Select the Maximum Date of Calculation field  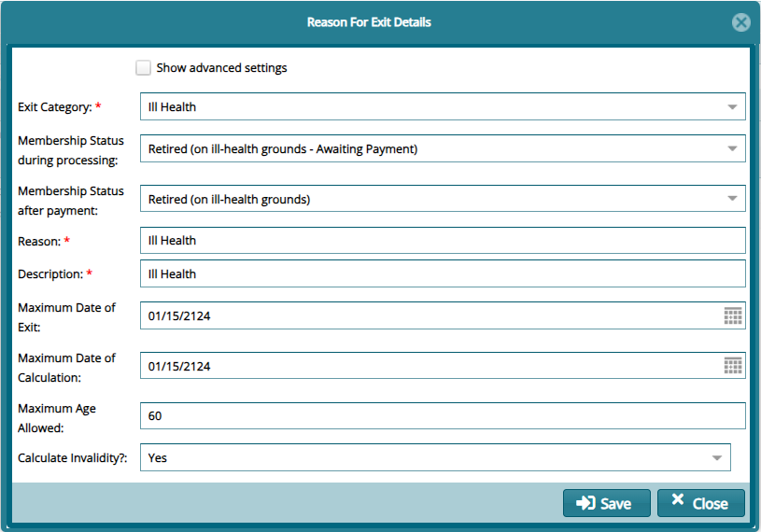click(x=430, y=366)
